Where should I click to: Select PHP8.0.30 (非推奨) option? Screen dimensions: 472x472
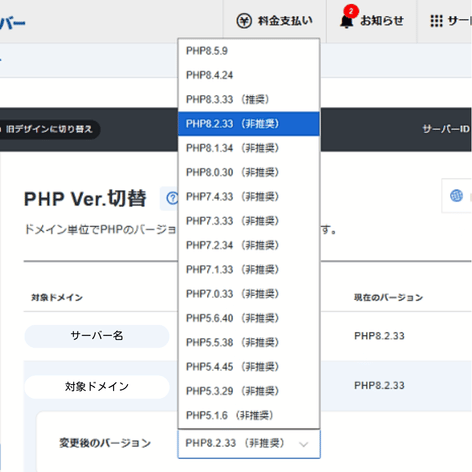click(x=249, y=172)
